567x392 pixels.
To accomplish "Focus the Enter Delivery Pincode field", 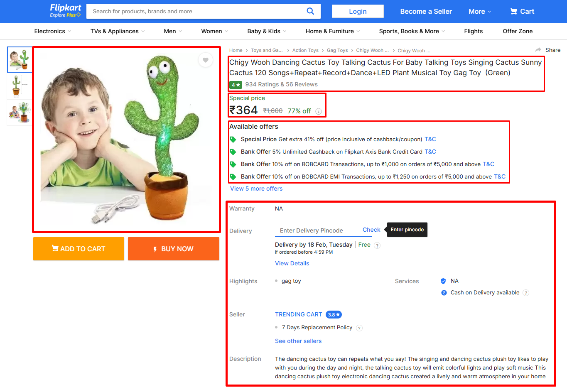I will pos(317,230).
